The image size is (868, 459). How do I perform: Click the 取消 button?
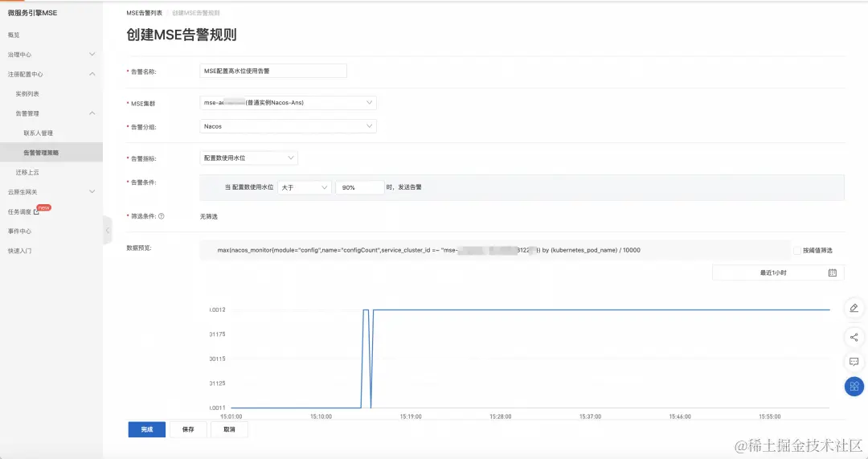pos(229,429)
